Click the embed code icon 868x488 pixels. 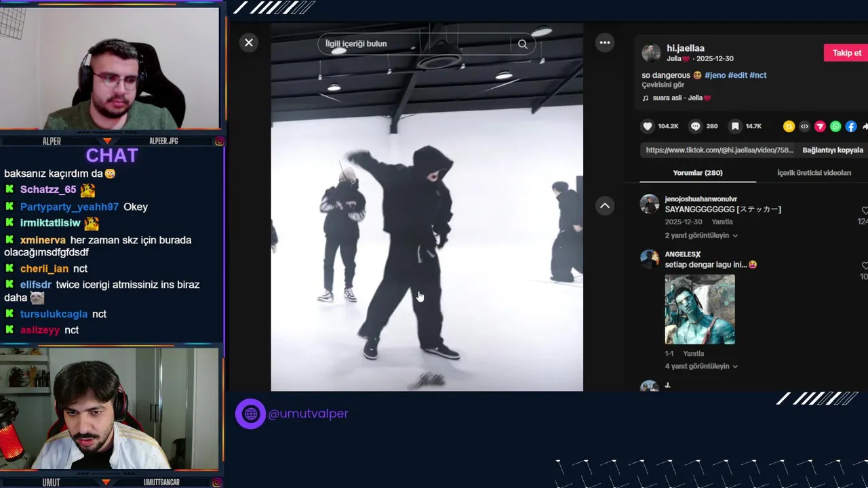[804, 126]
